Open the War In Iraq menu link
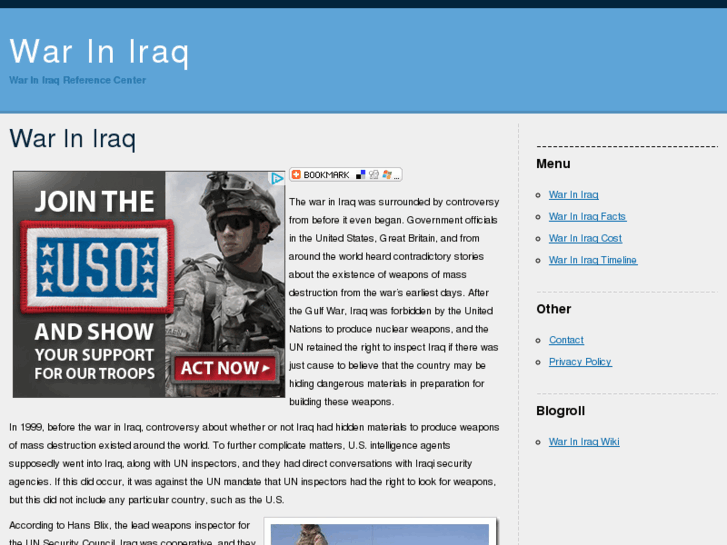Viewport: 727px width, 545px height. coord(574,195)
